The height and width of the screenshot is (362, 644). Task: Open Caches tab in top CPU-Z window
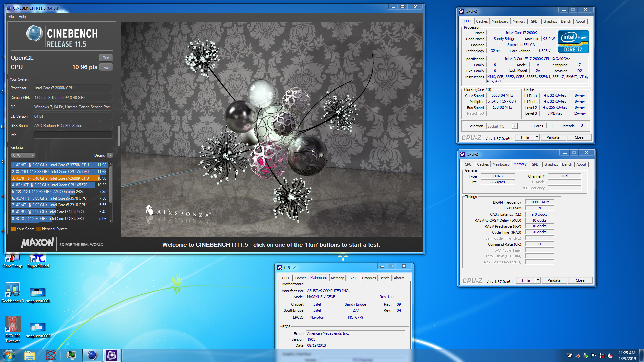482,21
